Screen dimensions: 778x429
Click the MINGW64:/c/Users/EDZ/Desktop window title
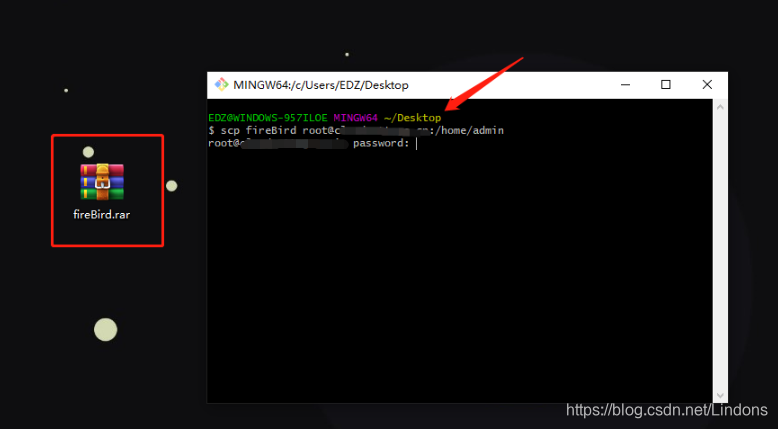321,85
